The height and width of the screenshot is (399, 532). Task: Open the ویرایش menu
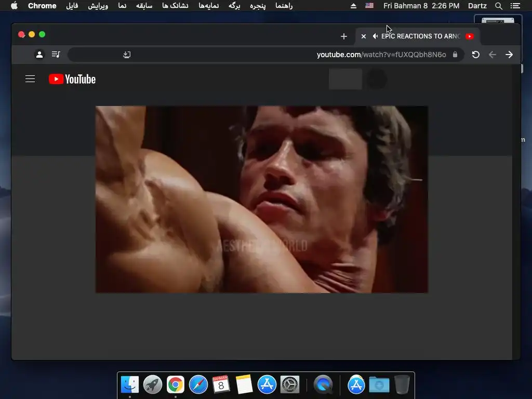[x=98, y=6]
